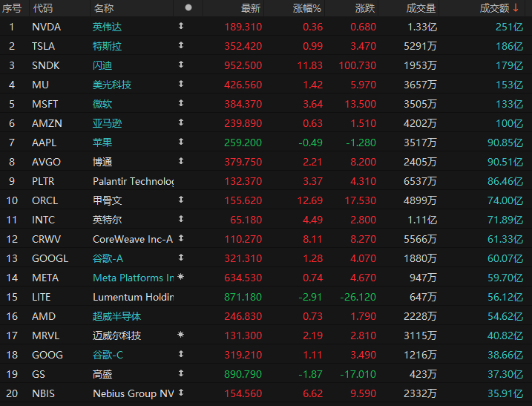Click the 1.11亿 volume value
532x406 pixels.
tap(422, 220)
